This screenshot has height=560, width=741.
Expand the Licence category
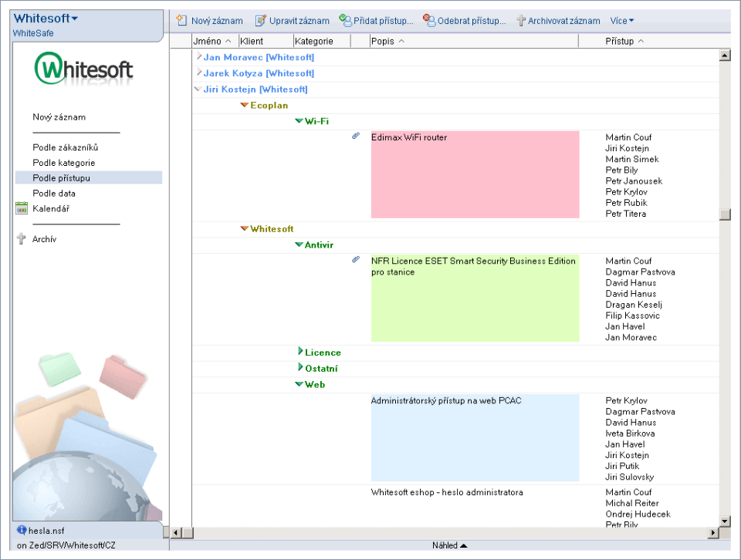coord(300,352)
